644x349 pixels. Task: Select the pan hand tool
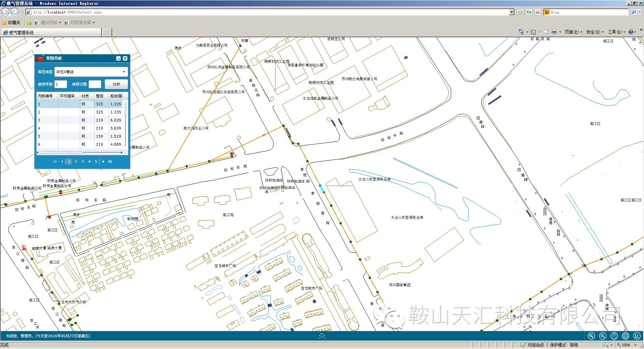(614, 336)
